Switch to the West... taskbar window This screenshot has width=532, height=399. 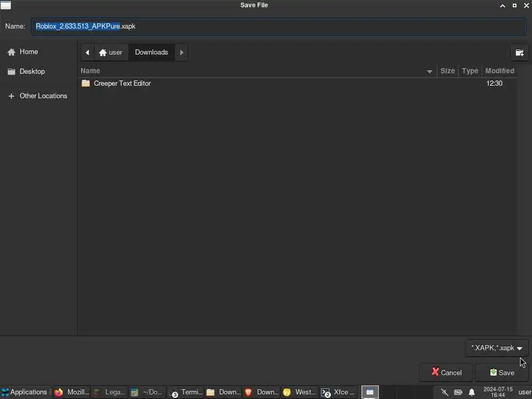pyautogui.click(x=299, y=392)
